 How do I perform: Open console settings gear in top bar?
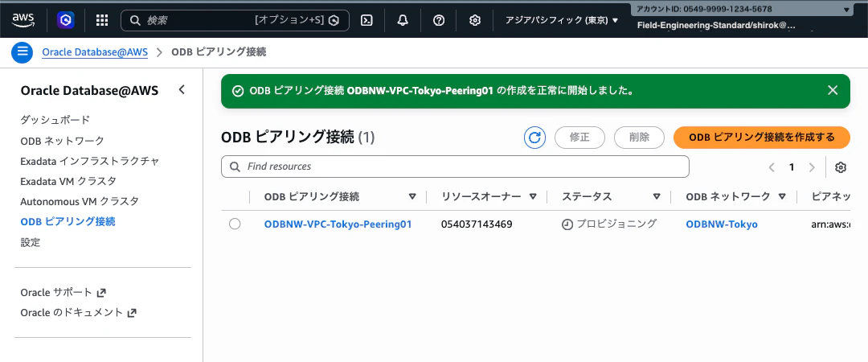click(x=474, y=20)
